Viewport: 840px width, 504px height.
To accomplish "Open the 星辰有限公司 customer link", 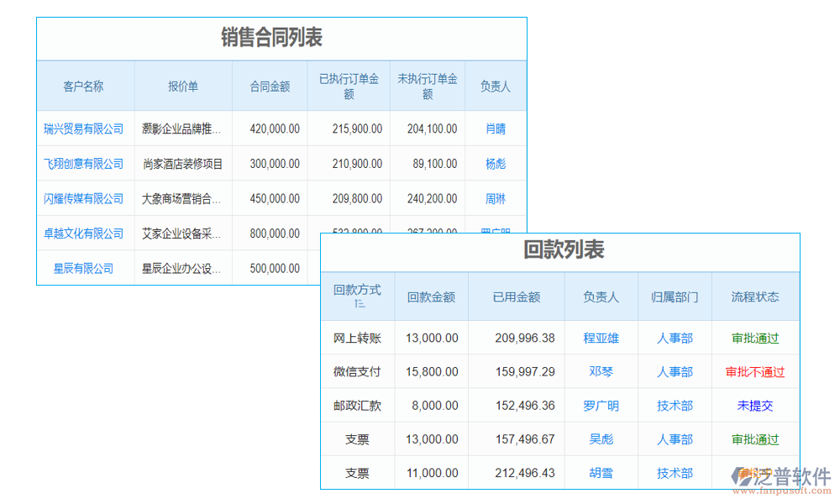I will pyautogui.click(x=84, y=268).
